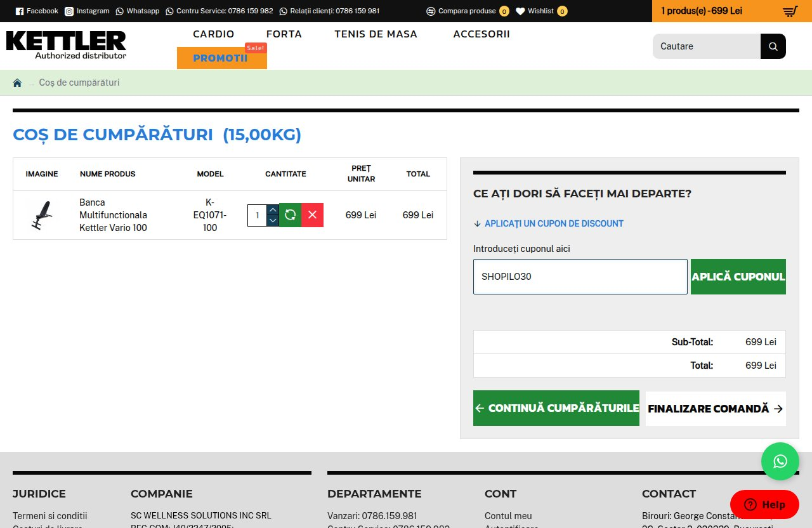
Task: Click the K-EQ1071-100 model cell
Action: click(210, 215)
